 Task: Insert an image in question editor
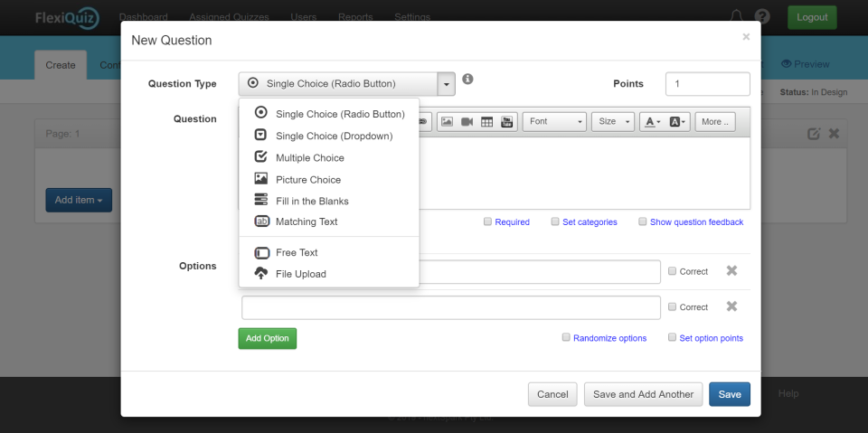coord(447,121)
